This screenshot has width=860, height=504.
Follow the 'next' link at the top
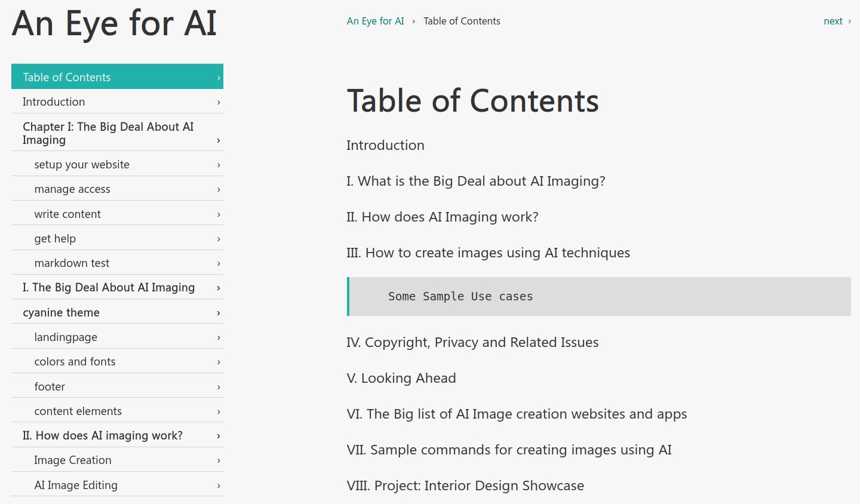833,21
